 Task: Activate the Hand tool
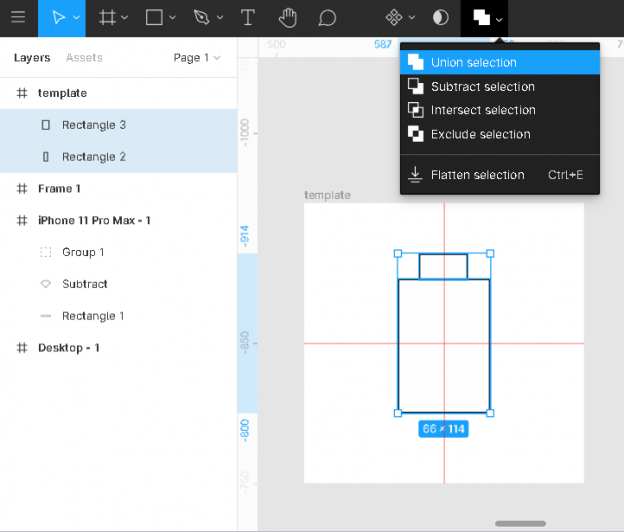tap(288, 18)
